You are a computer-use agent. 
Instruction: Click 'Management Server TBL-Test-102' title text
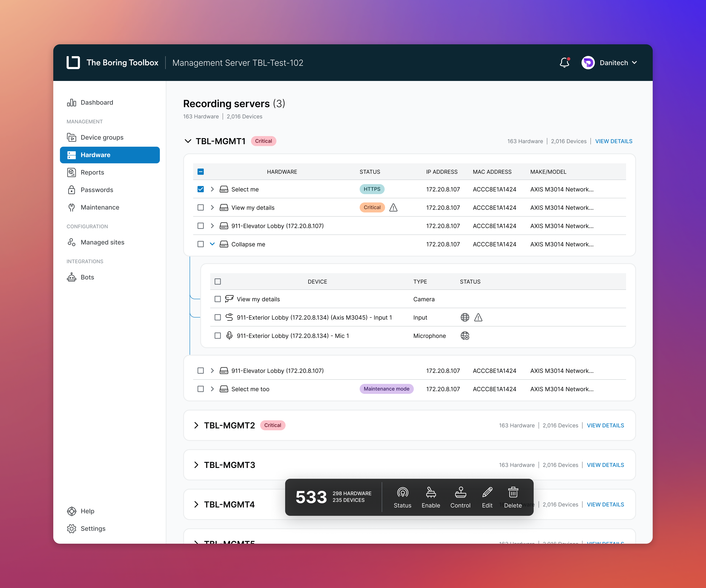[x=238, y=63]
